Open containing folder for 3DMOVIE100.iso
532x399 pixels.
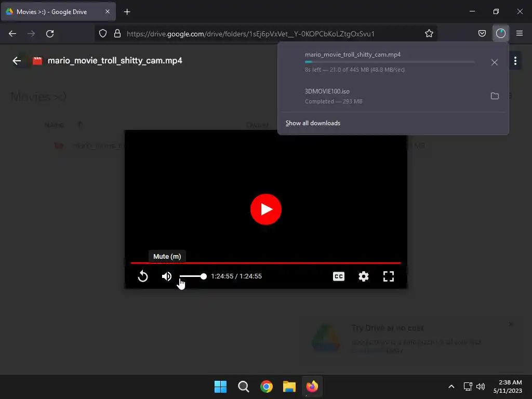point(495,96)
